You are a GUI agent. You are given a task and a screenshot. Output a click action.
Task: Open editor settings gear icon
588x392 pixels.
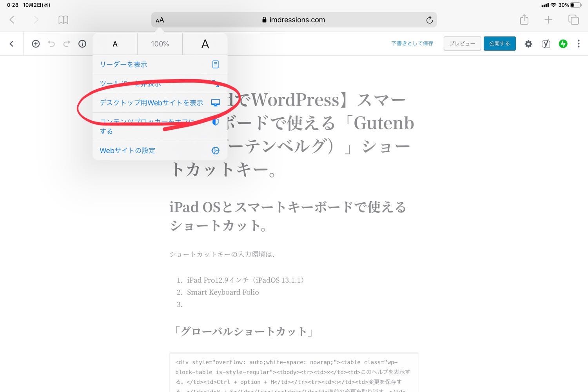528,44
